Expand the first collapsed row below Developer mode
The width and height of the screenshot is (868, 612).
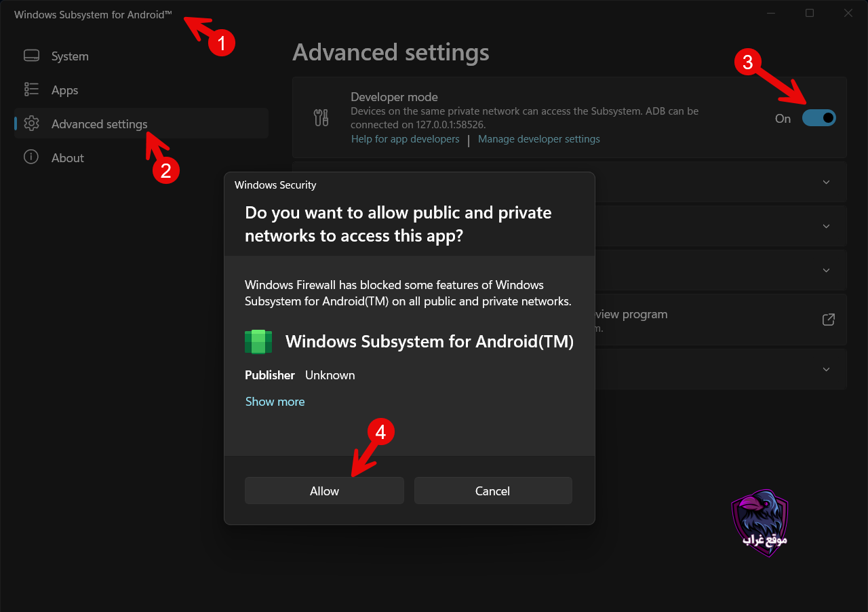click(x=826, y=182)
